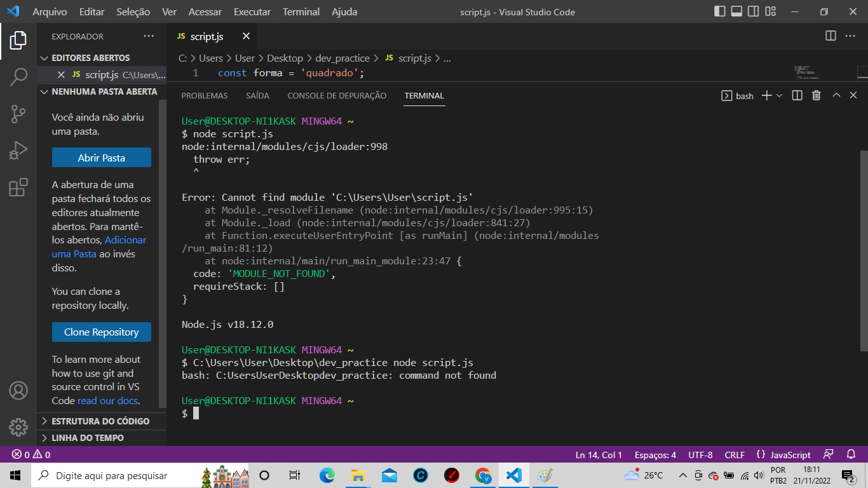Open errors and warnings status indicator
Screen dimensions: 868x488
[x=31, y=455]
